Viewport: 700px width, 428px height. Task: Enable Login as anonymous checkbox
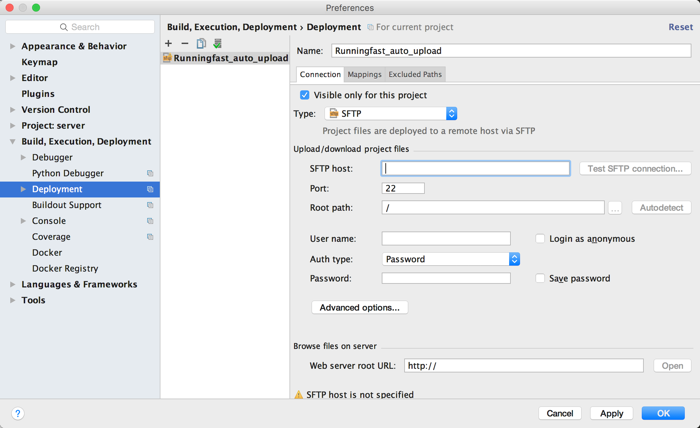(x=540, y=239)
